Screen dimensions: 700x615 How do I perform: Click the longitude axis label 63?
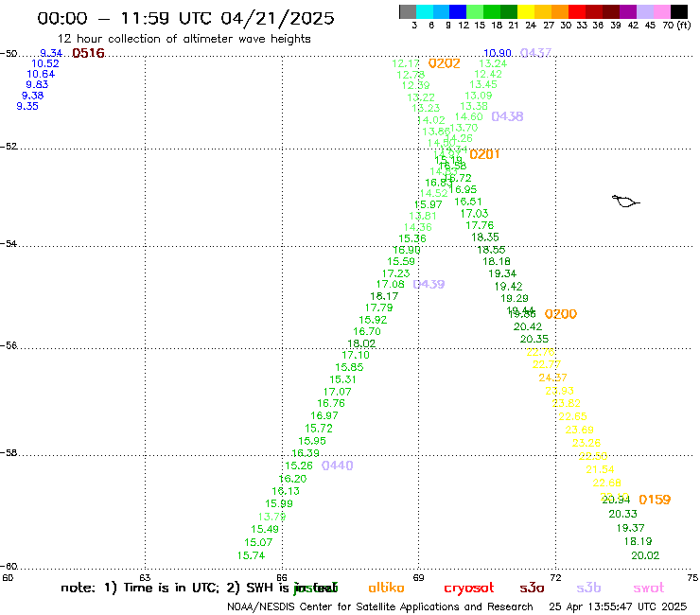pyautogui.click(x=145, y=577)
